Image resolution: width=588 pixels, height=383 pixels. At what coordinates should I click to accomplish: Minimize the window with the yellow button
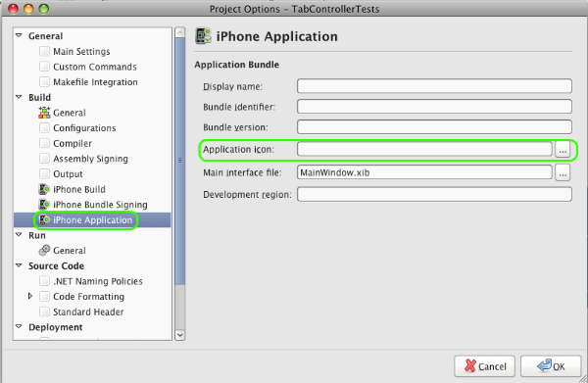28,8
